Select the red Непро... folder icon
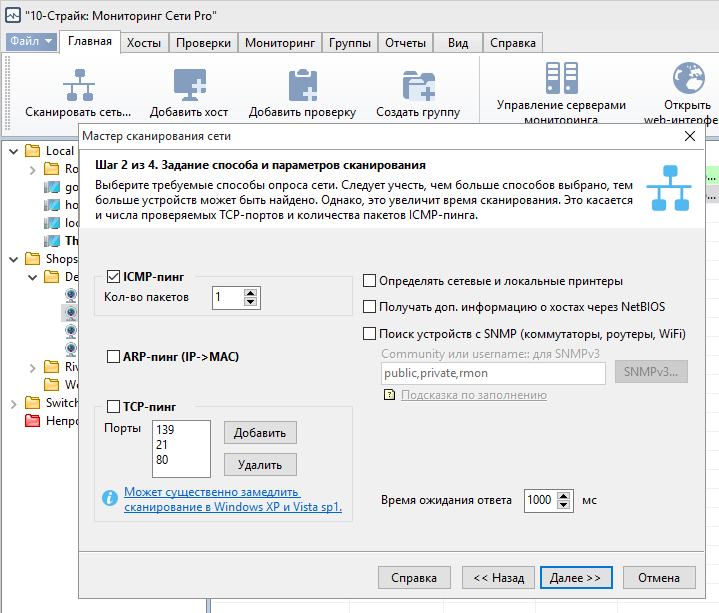This screenshot has width=719, height=613. [32, 420]
